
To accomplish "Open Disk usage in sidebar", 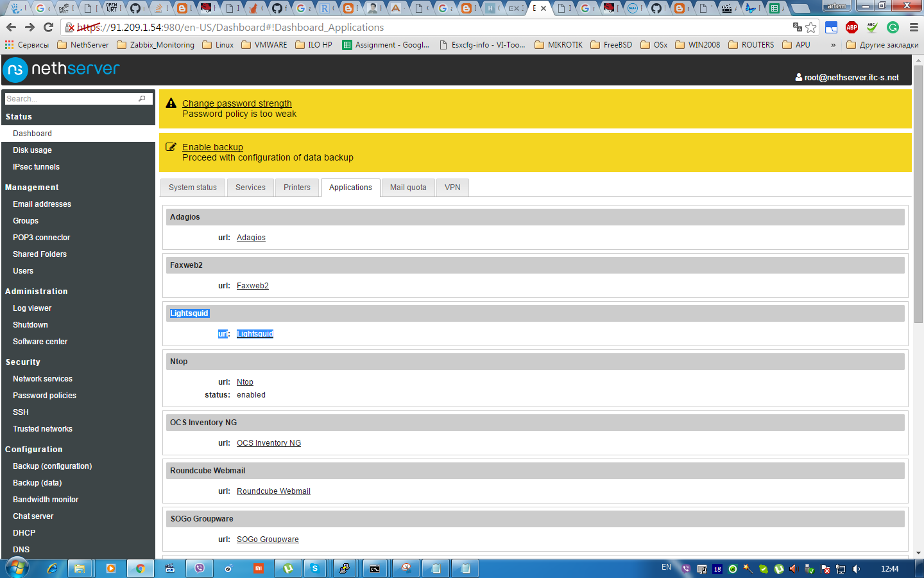I will 32,150.
